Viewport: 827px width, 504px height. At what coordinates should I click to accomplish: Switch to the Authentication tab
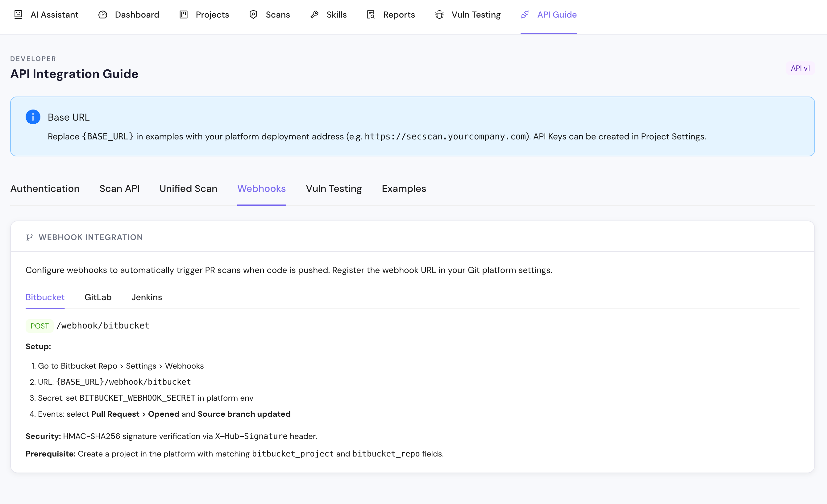point(45,188)
